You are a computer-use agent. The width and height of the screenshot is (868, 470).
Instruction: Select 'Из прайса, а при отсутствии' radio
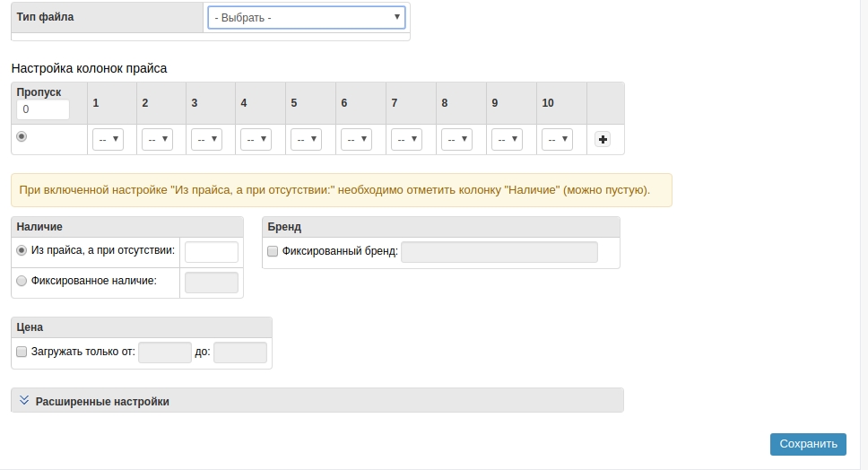pos(22,251)
